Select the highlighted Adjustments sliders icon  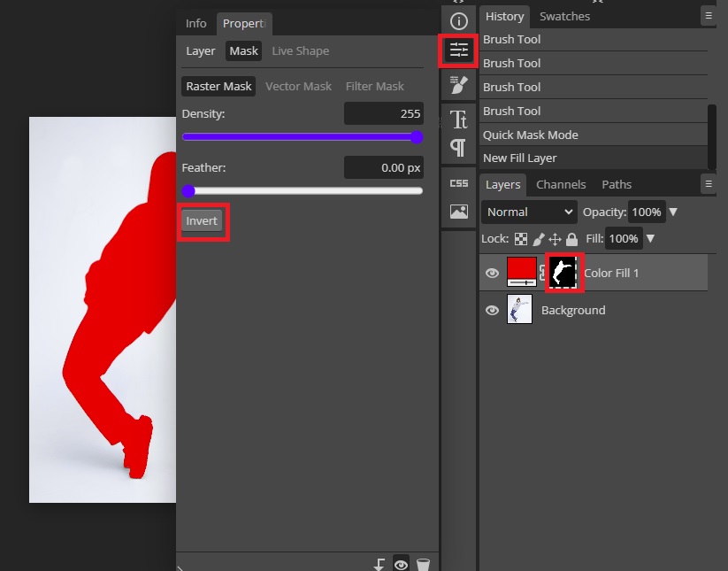tap(458, 50)
